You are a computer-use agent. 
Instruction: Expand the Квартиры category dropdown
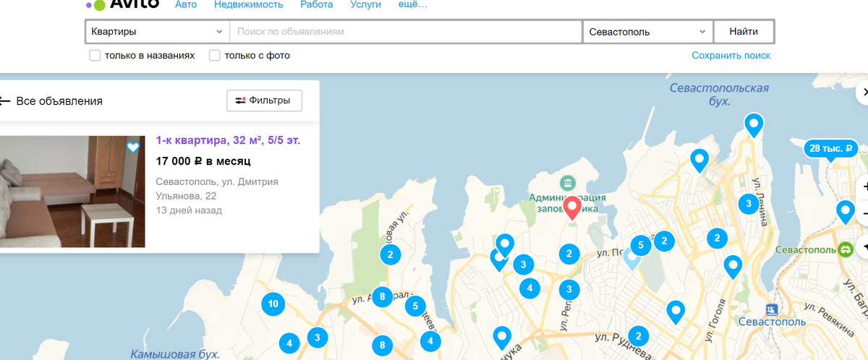tap(158, 32)
